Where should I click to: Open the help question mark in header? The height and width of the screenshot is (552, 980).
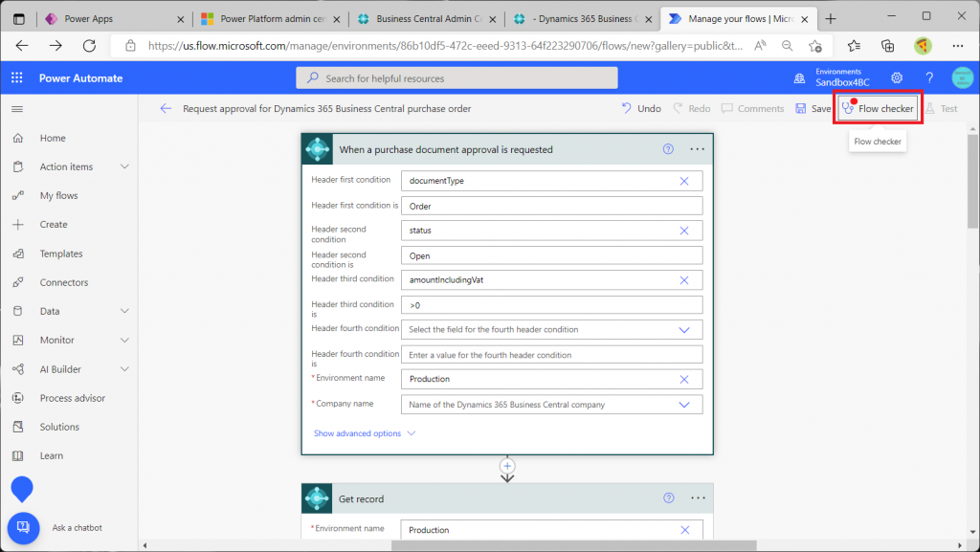click(929, 78)
